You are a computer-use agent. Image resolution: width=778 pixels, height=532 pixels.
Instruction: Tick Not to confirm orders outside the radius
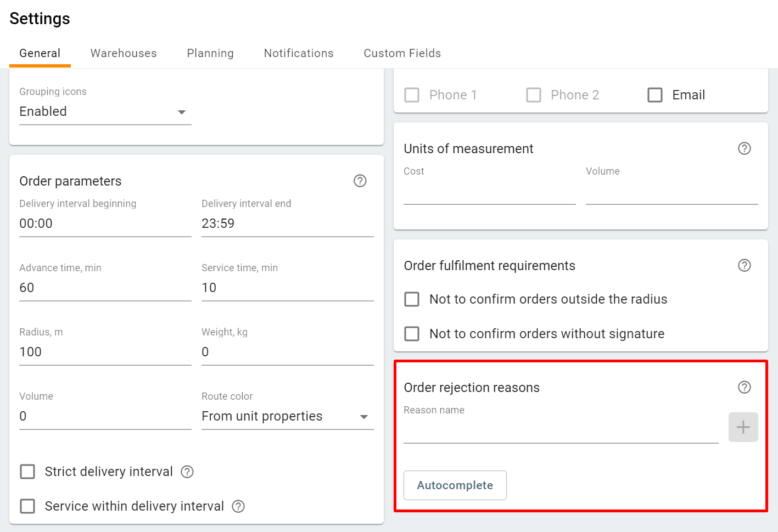(x=412, y=299)
